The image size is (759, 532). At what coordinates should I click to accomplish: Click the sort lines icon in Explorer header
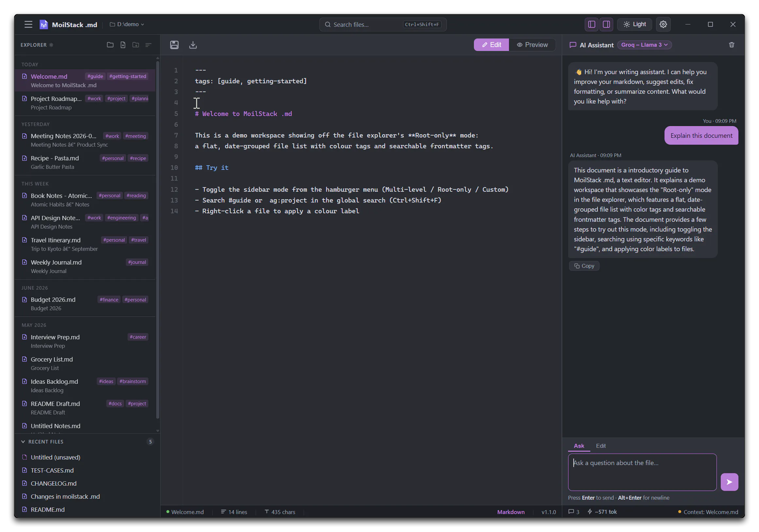tap(148, 45)
